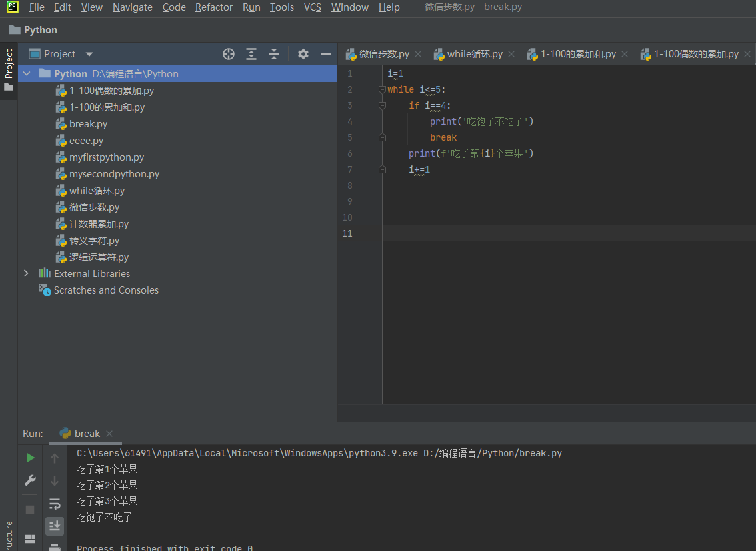This screenshot has height=551, width=756.
Task: Collapse the while loop fold marker
Action: tap(382, 89)
